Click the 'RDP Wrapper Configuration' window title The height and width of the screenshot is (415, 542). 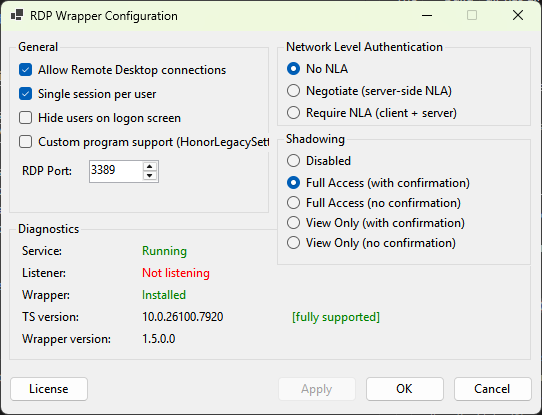pos(104,16)
